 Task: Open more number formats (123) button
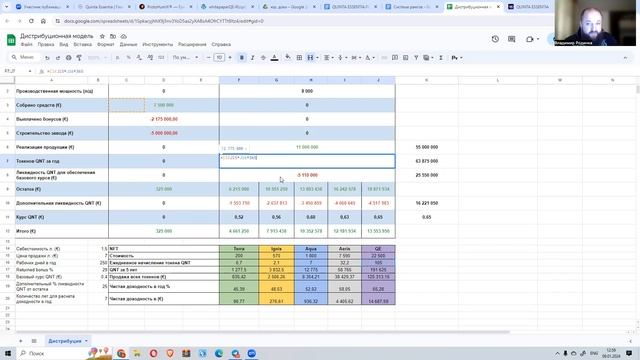click(161, 58)
